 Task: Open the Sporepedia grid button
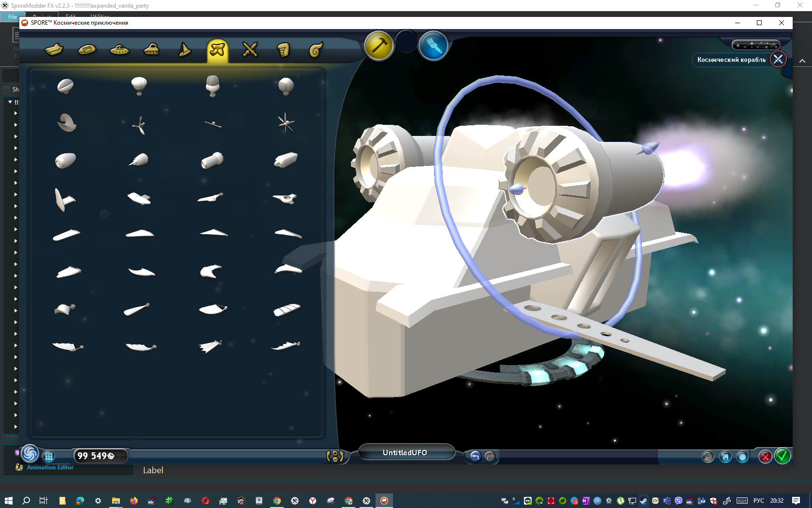pos(49,456)
